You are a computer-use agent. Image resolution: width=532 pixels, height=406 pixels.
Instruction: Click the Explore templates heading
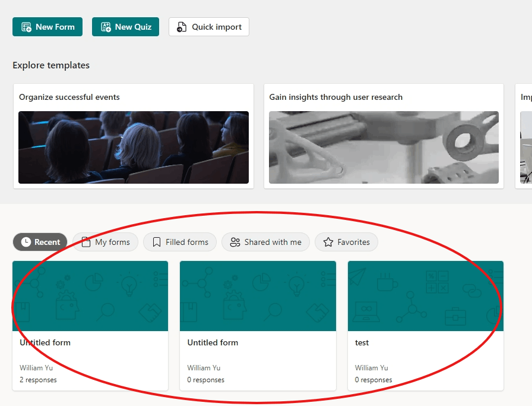click(51, 65)
